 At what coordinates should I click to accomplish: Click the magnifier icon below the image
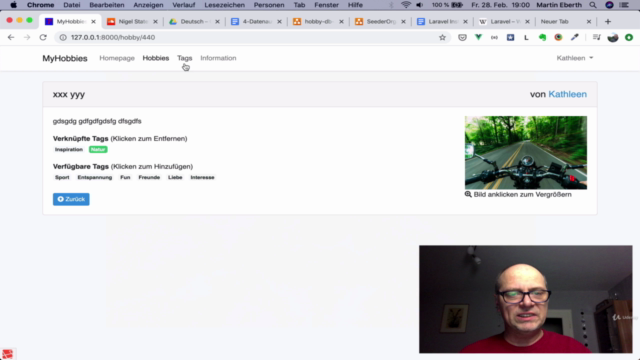coord(468,194)
